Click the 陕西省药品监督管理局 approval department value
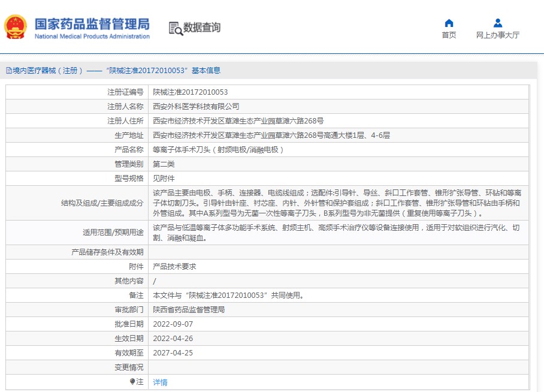 click(189, 310)
